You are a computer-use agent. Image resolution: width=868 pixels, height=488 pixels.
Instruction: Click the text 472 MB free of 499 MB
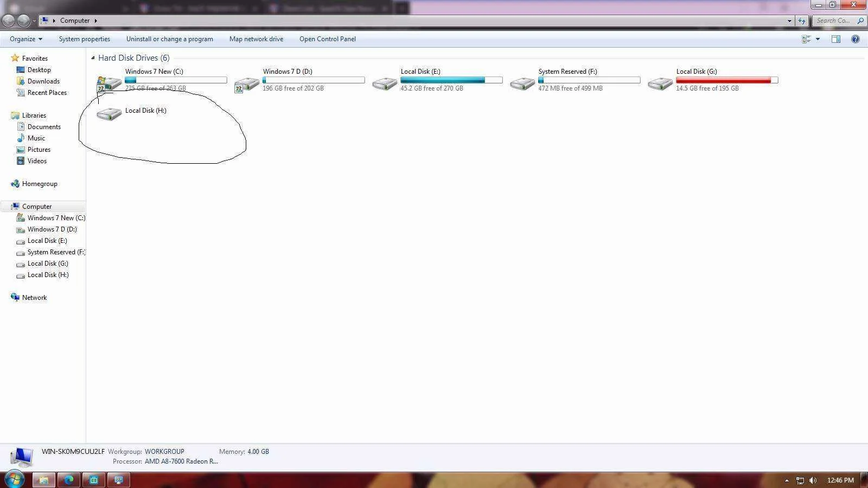point(570,88)
